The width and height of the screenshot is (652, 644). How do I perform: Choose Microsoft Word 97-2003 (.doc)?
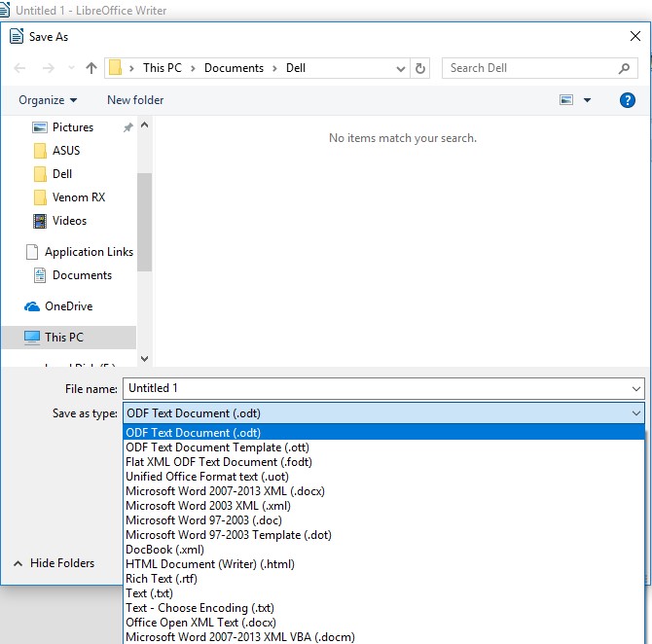coord(383,520)
